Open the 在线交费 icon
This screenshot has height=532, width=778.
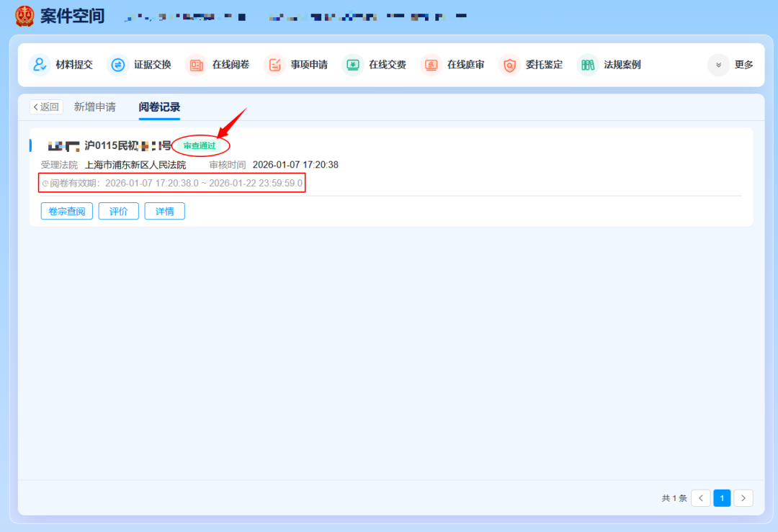click(x=353, y=65)
